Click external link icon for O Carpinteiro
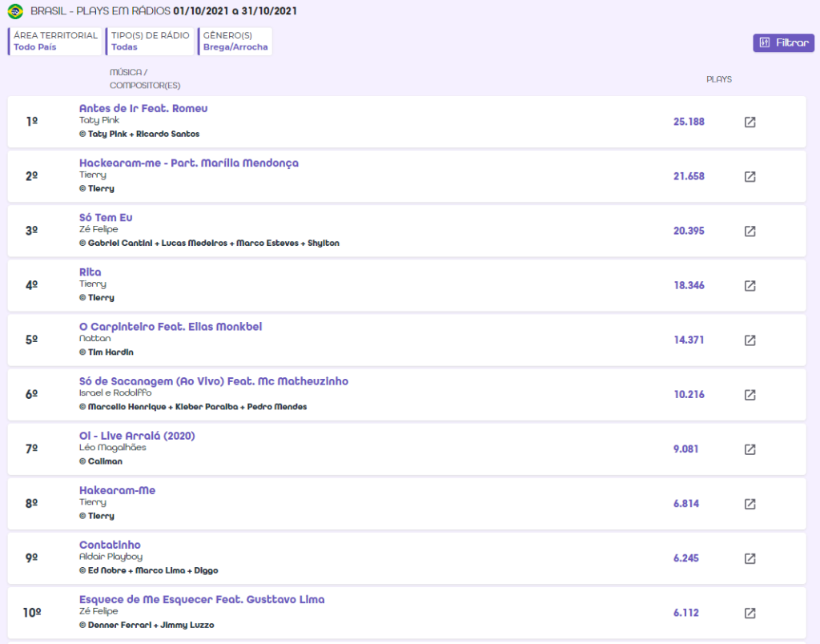This screenshot has height=644, width=820. [x=750, y=340]
